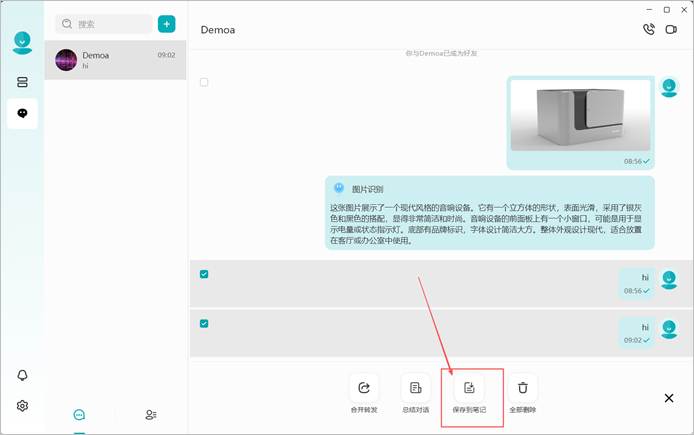Switch to the contacts tab at bottom

(150, 415)
